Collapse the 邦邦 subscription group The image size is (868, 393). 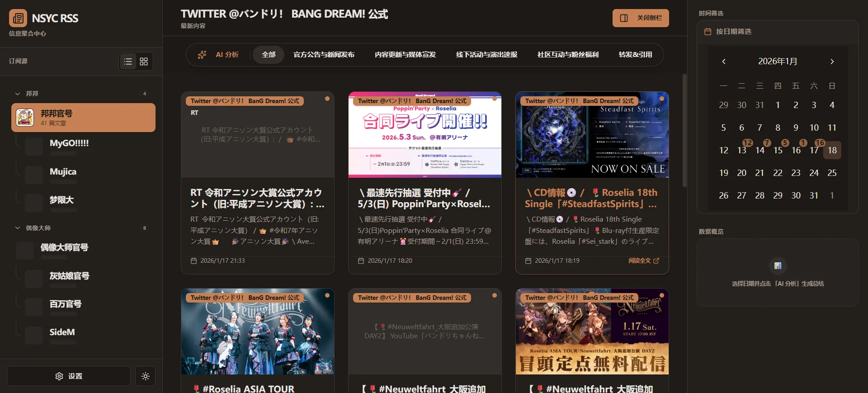18,94
